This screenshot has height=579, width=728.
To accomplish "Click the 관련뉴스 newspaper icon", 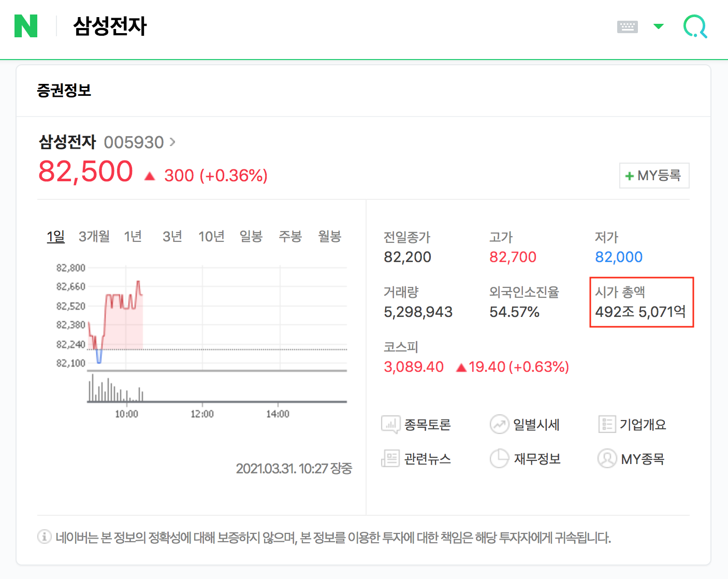I will click(391, 458).
